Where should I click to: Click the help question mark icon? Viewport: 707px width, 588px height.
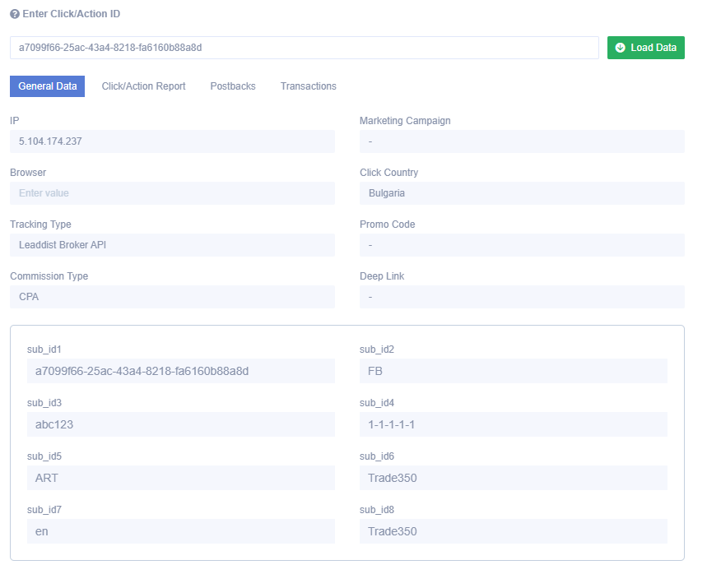[15, 14]
